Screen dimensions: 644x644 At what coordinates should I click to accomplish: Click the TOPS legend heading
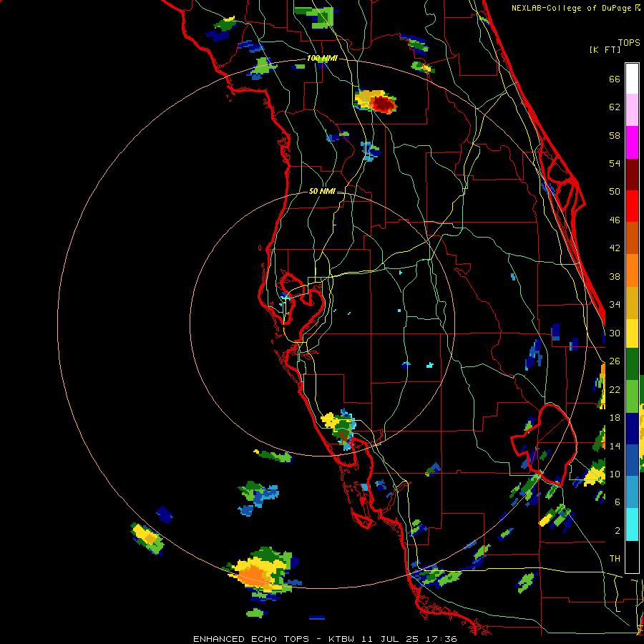coord(629,42)
